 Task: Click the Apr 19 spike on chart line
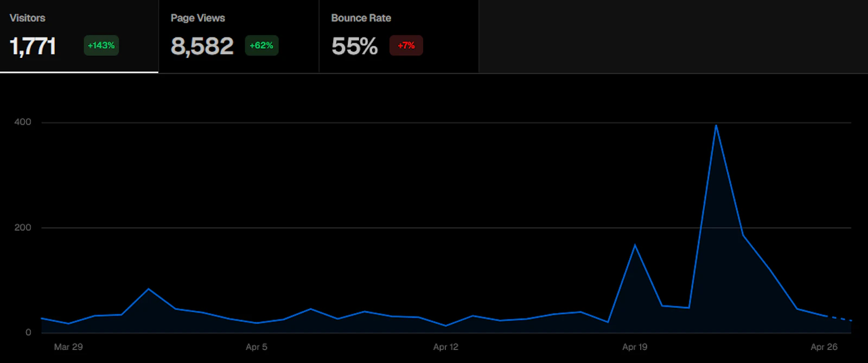point(635,245)
